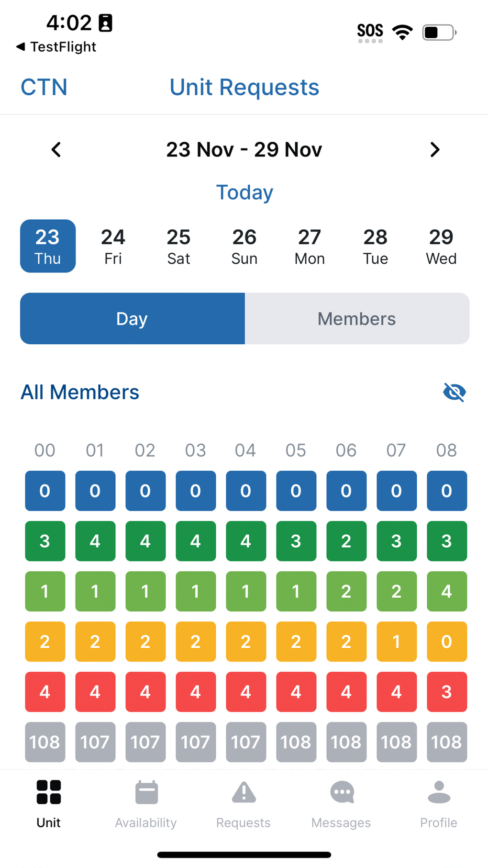488x868 pixels.
Task: Tap the Today link
Action: pos(244,192)
